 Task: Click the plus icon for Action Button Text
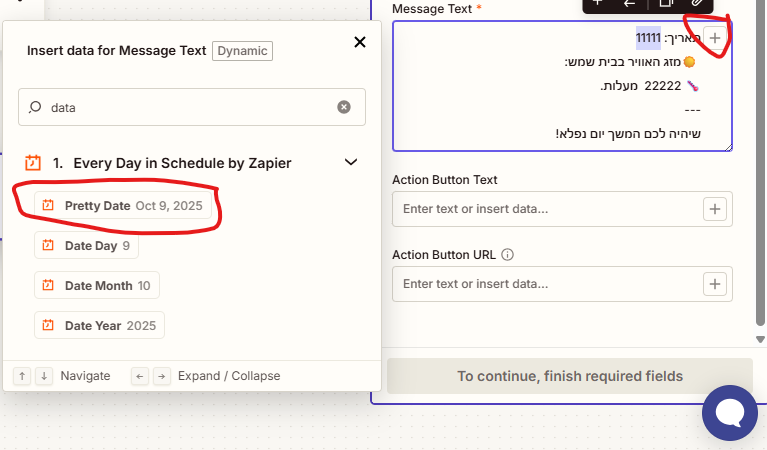pos(714,209)
